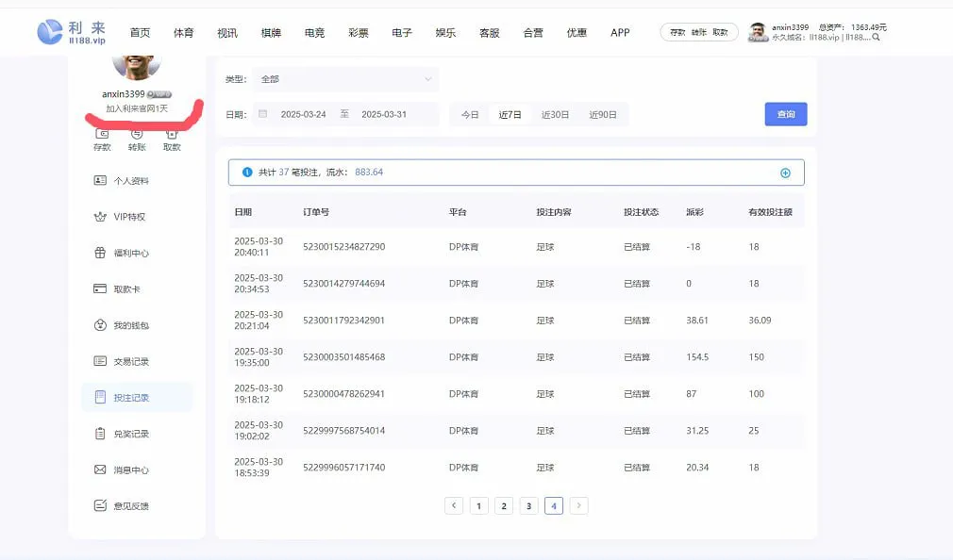The height and width of the screenshot is (560, 953).
Task: Click the 兑奖记录 clipboard icon
Action: (100, 434)
